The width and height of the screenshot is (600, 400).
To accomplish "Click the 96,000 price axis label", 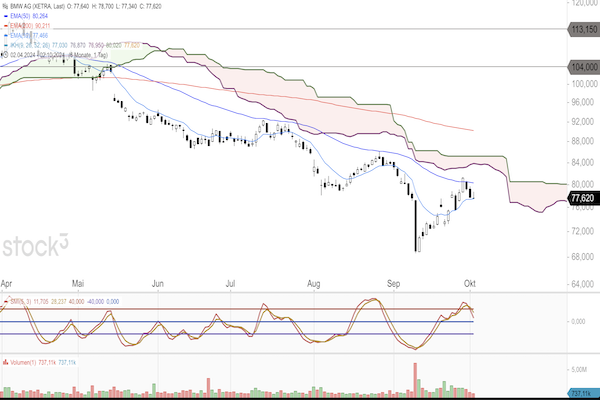I will 582,102.
